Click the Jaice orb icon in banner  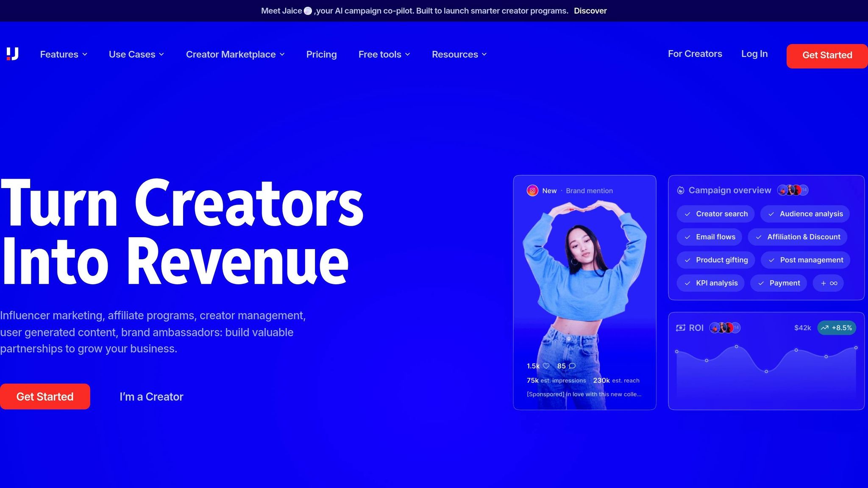[x=308, y=11]
